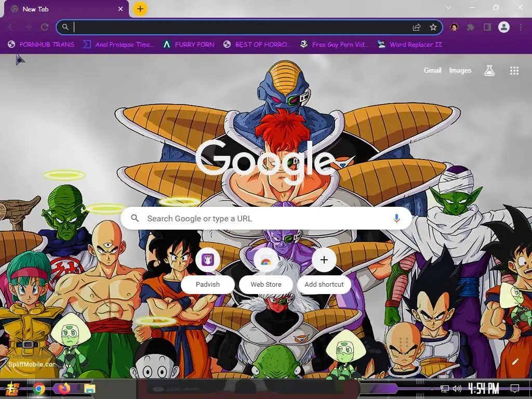The width and height of the screenshot is (532, 399).
Task: Open the notification center icon
Action: pyautogui.click(x=515, y=389)
